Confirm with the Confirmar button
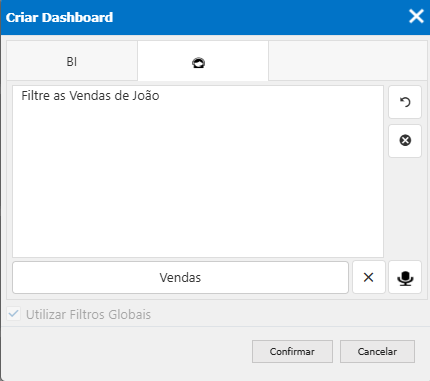The image size is (430, 381). click(x=292, y=351)
